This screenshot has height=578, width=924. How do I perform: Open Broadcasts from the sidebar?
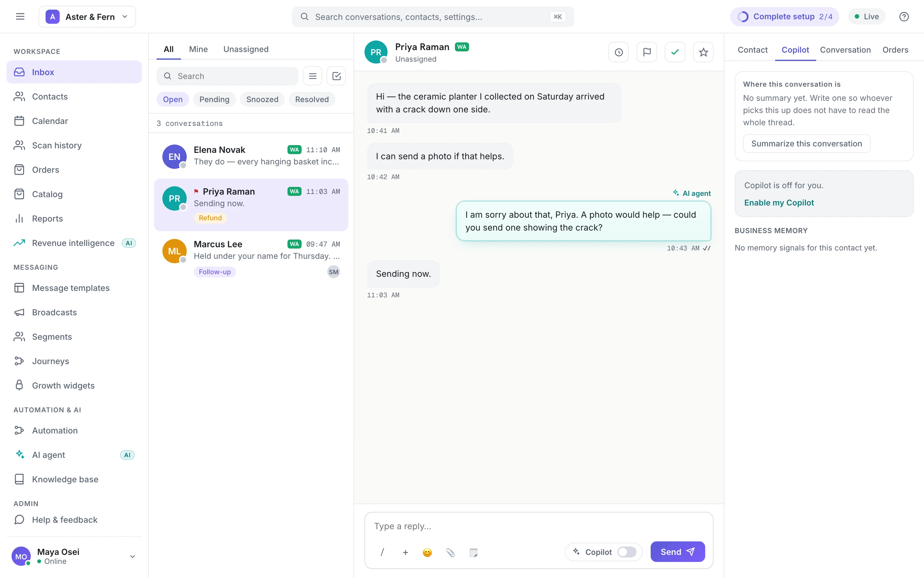[74, 312]
